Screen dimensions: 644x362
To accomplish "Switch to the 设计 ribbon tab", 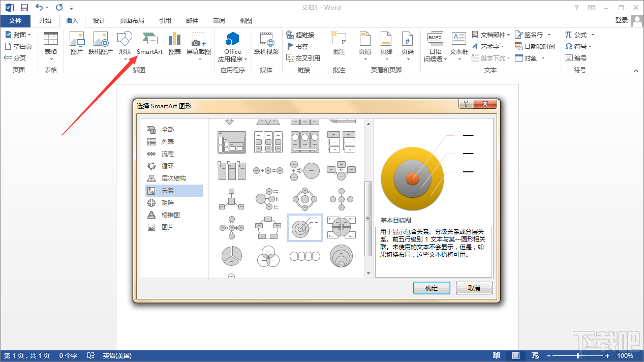I will click(x=99, y=20).
